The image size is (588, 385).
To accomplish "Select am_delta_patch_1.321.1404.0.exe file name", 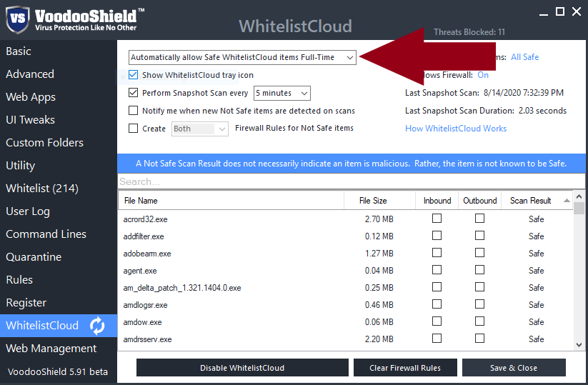I will (x=182, y=288).
